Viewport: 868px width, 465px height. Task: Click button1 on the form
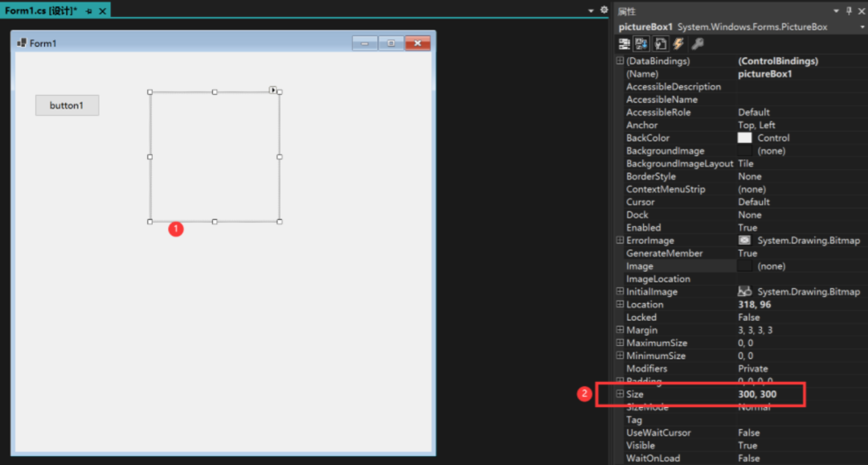tap(67, 105)
